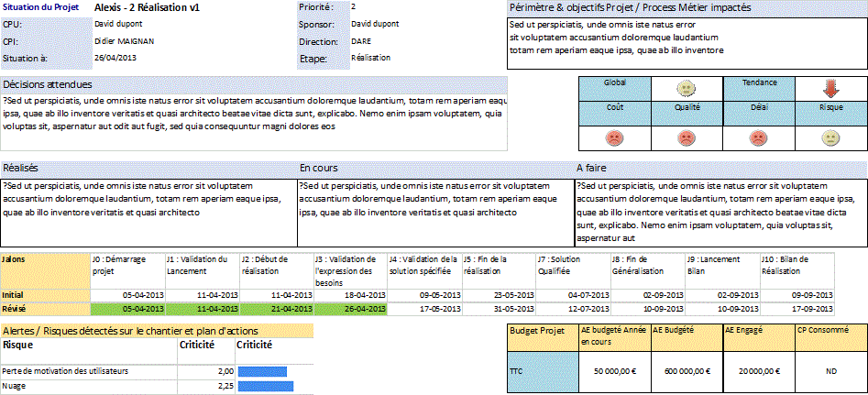Click the 600 000,00 € AE Budgété value
This screenshot has width=868, height=395.
tap(687, 372)
